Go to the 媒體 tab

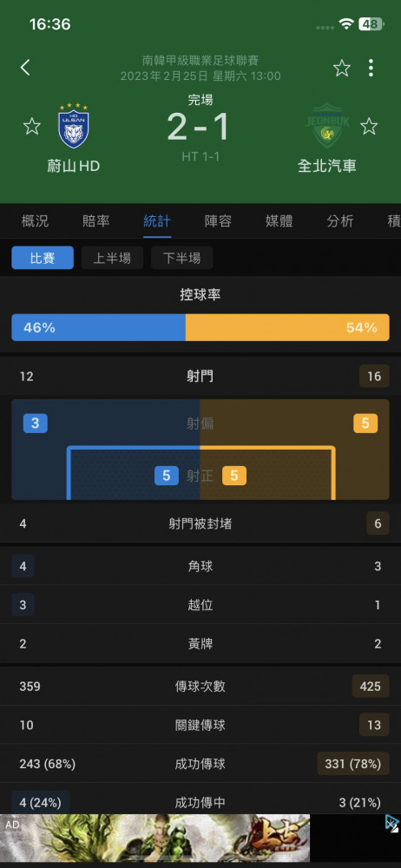(279, 221)
